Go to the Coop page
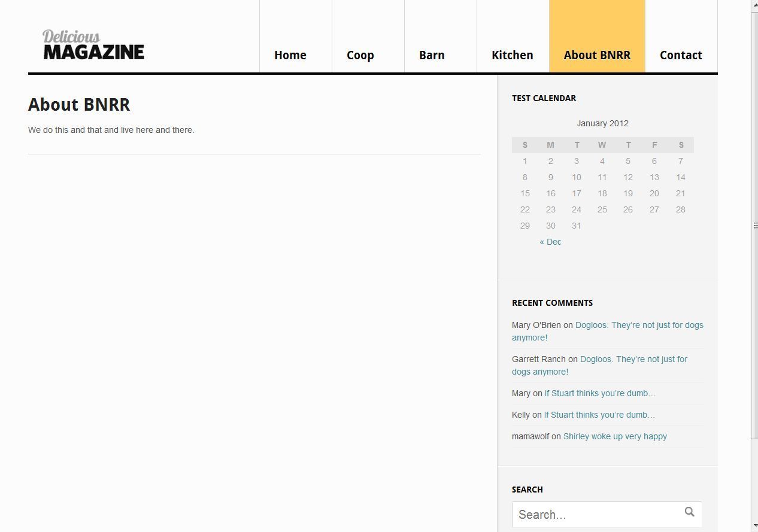 point(360,55)
